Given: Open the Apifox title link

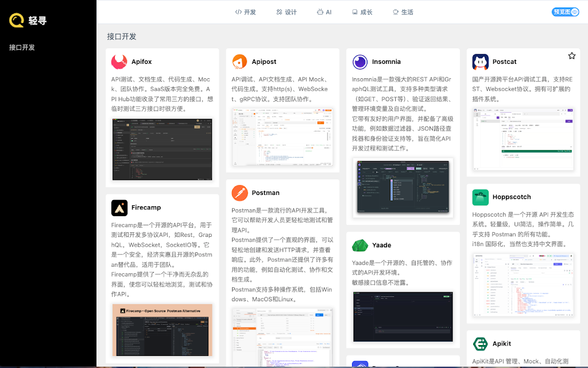Looking at the screenshot, I should click(x=141, y=62).
